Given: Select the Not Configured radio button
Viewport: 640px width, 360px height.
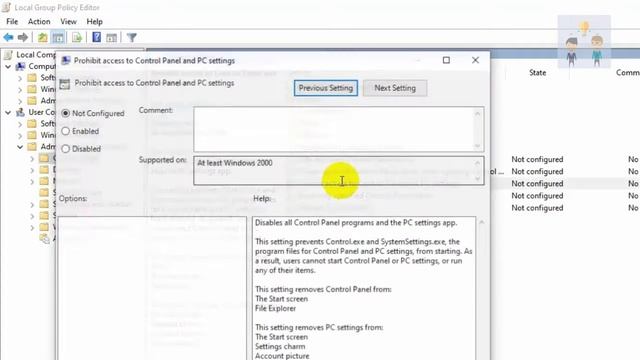Looking at the screenshot, I should (65, 113).
